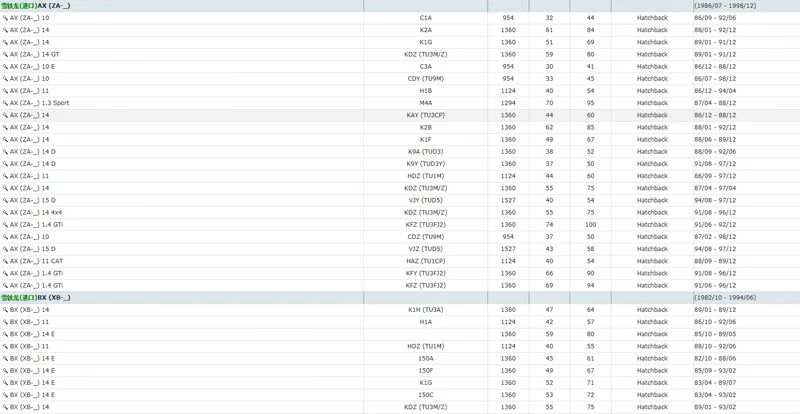Click the 1294 displacement value
This screenshot has width=800, height=414.
point(508,103)
